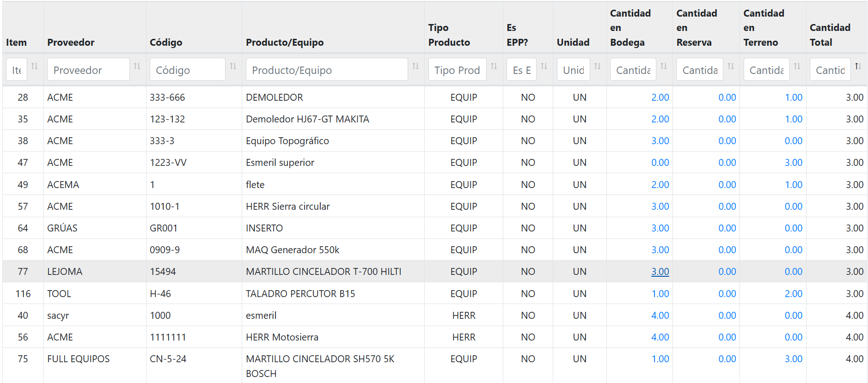Select the Equipo Topográfico product cell
The image size is (868, 383).
333,141
